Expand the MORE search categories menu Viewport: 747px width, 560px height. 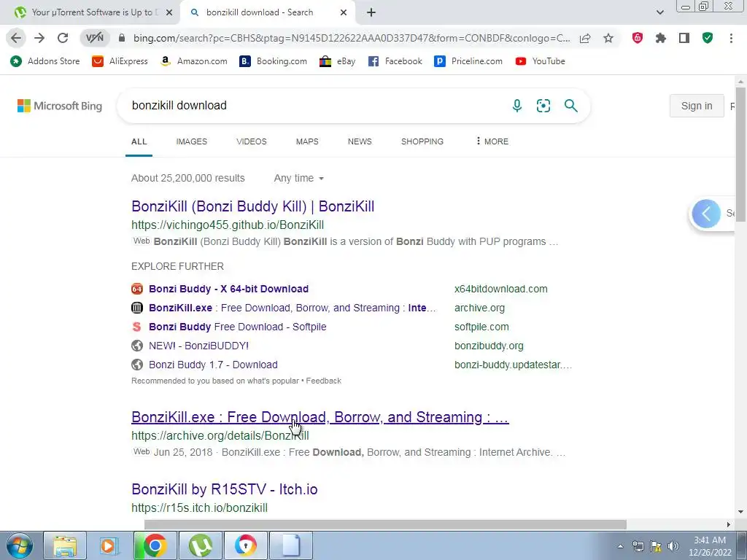tap(492, 141)
